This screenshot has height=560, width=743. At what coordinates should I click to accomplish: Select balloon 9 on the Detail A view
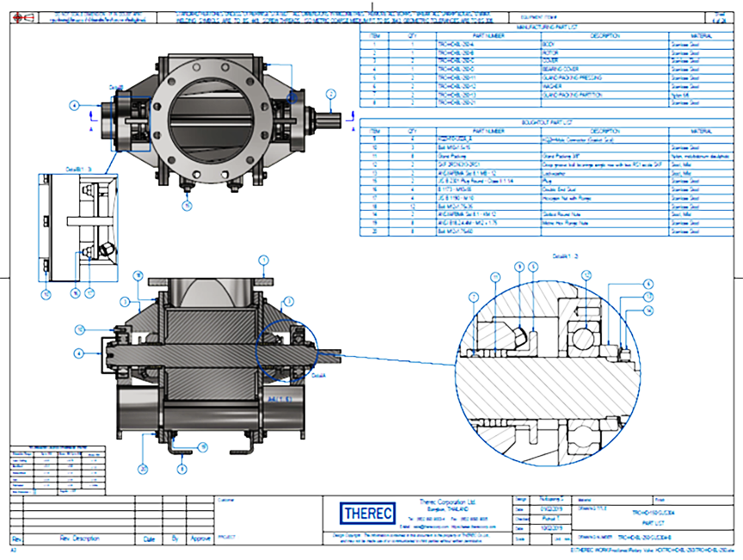pyautogui.click(x=519, y=267)
